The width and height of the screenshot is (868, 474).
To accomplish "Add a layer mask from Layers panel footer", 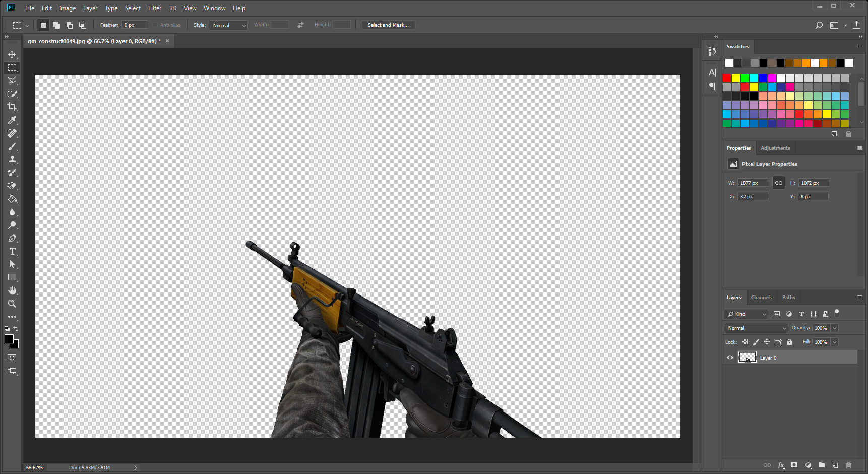I will click(794, 465).
